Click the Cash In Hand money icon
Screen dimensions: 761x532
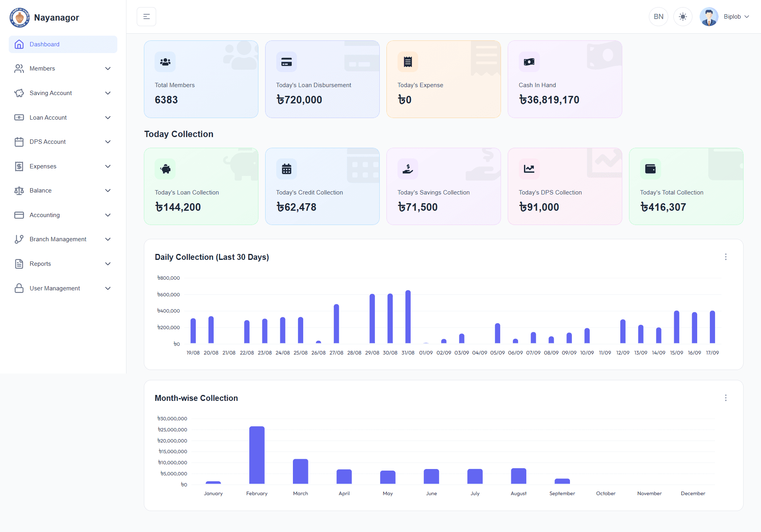529,62
